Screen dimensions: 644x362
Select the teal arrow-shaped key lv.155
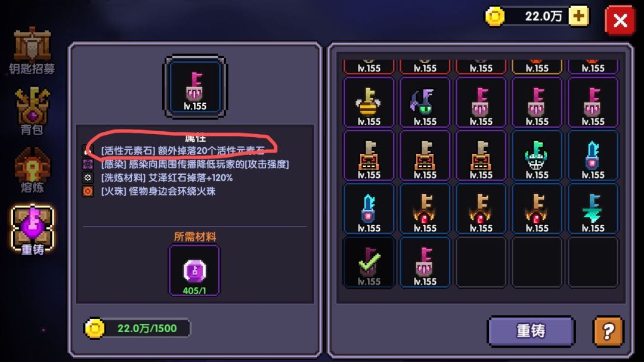point(593,209)
